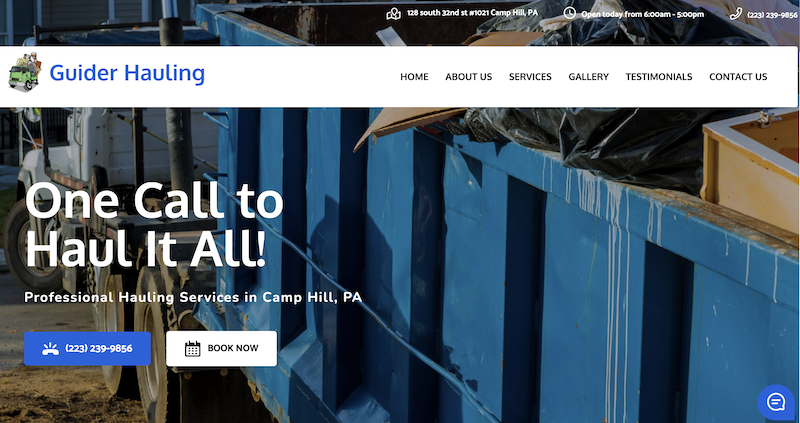
Task: Click the blue (223) 239-9856 call button
Action: pyautogui.click(x=87, y=349)
